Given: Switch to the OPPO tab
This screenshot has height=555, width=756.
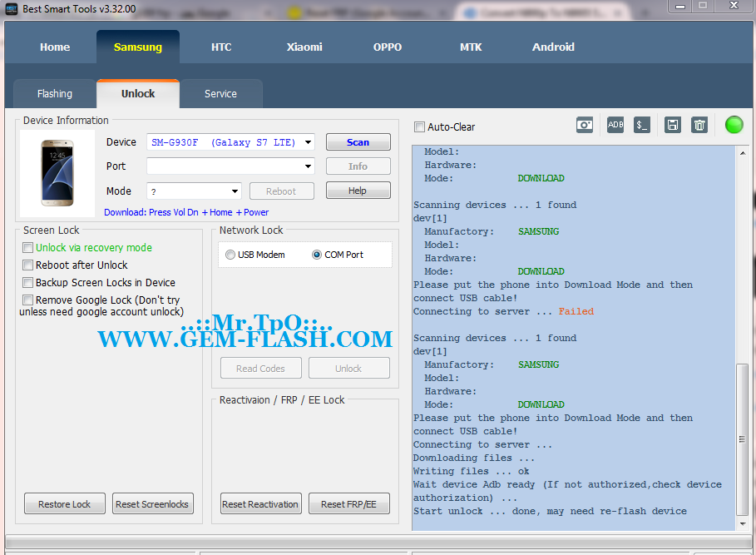Looking at the screenshot, I should [388, 47].
